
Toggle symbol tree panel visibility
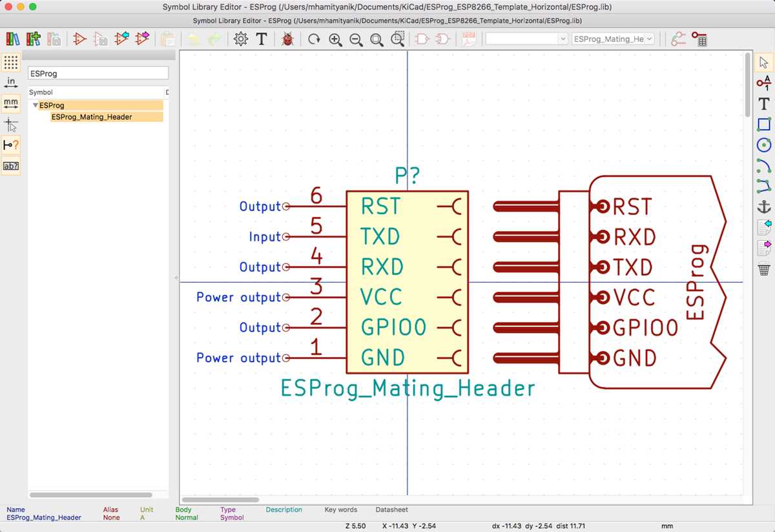[11, 165]
